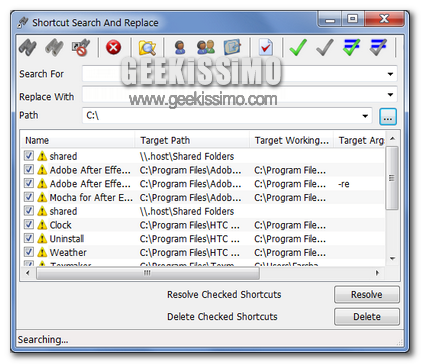
Task: Click the plain gray checkmark icon
Action: click(325, 47)
